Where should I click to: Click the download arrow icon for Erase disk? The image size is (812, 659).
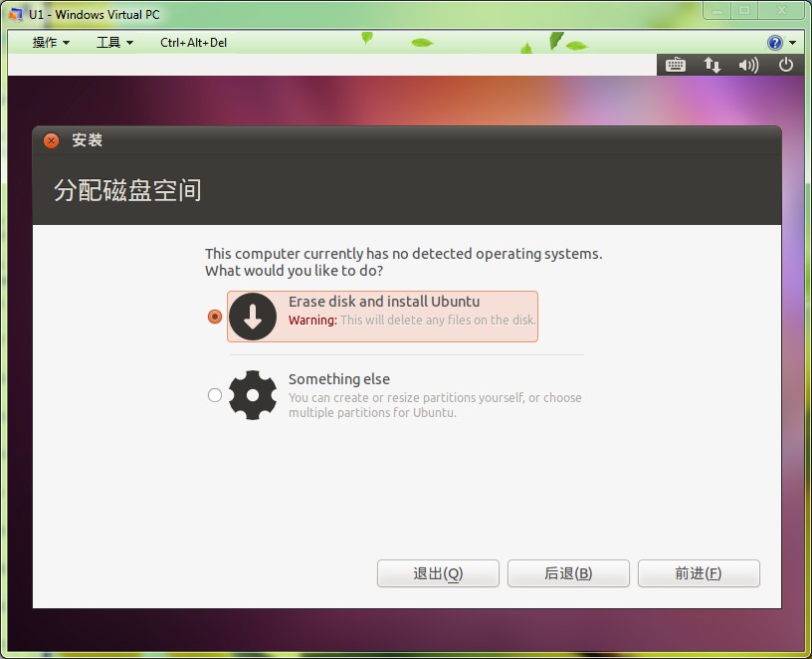click(253, 317)
